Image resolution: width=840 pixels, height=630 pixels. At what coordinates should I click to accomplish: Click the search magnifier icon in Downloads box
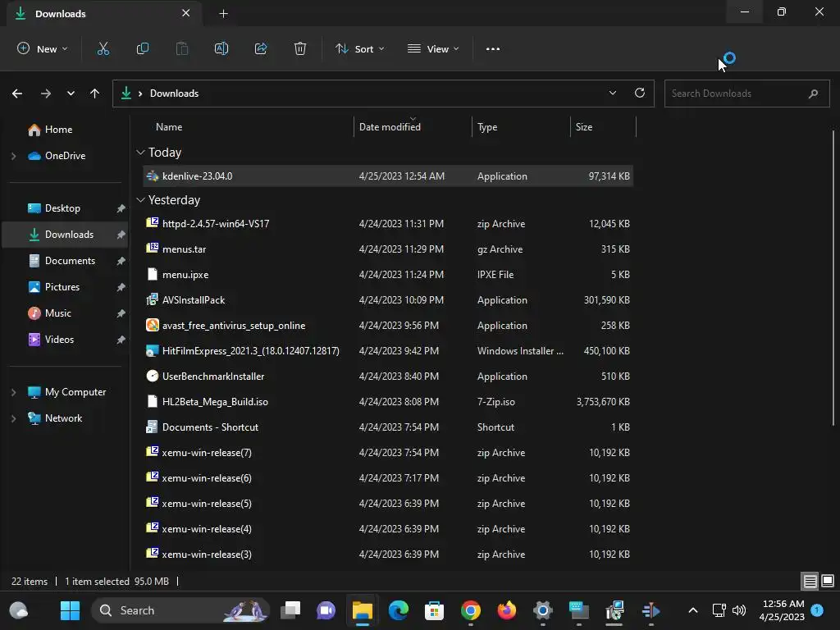tap(813, 94)
